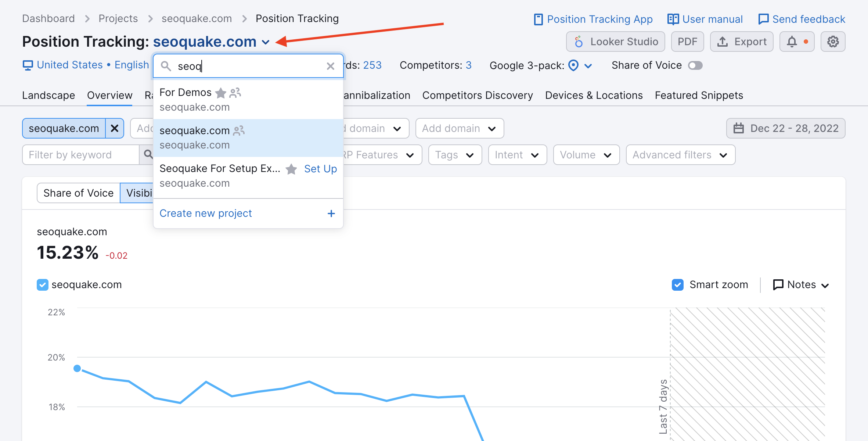Image resolution: width=868 pixels, height=441 pixels.
Task: Go to Dashboard breadcrumb
Action: (48, 18)
